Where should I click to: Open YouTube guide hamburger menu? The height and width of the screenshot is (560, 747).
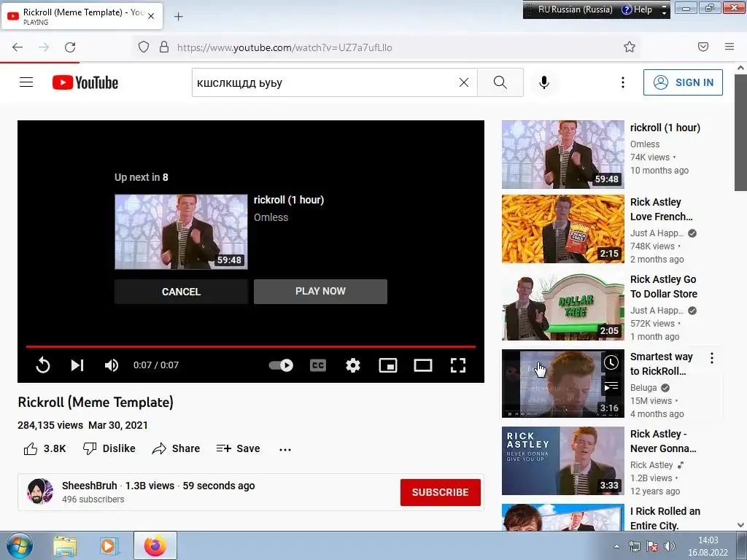(26, 82)
